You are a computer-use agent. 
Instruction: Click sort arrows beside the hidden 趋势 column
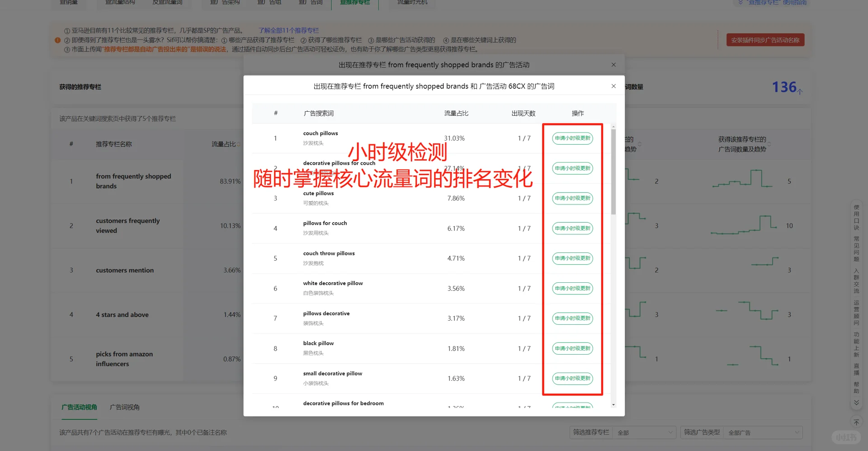640,144
